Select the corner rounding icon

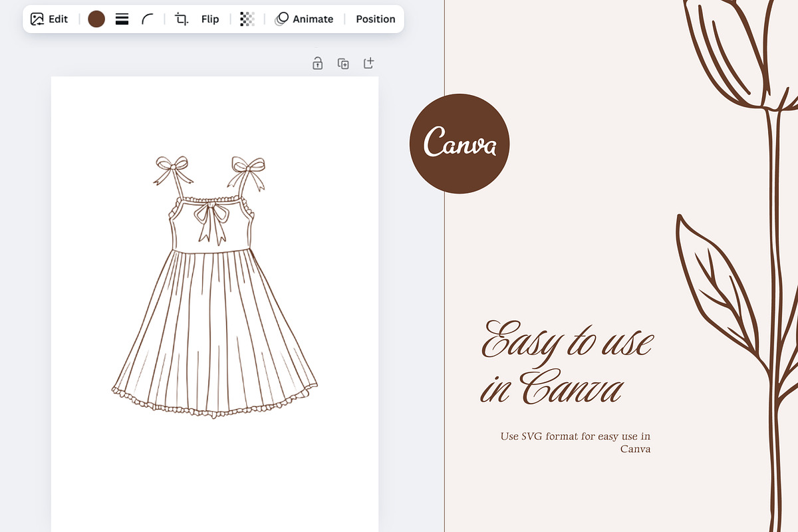pyautogui.click(x=148, y=19)
